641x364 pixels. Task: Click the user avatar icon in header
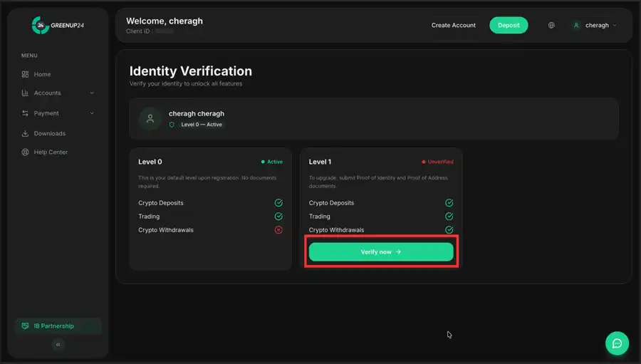pos(576,26)
